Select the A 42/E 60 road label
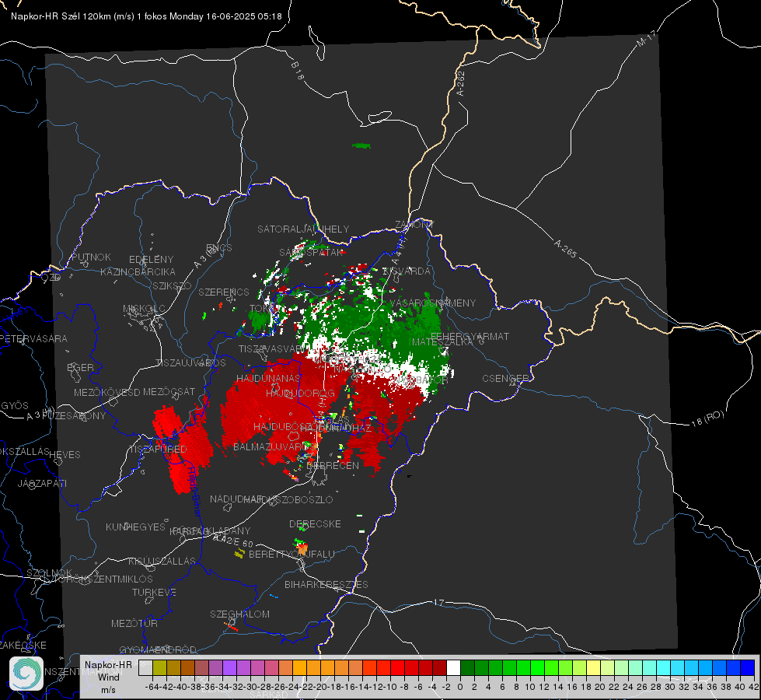The image size is (761, 700). pyautogui.click(x=233, y=541)
